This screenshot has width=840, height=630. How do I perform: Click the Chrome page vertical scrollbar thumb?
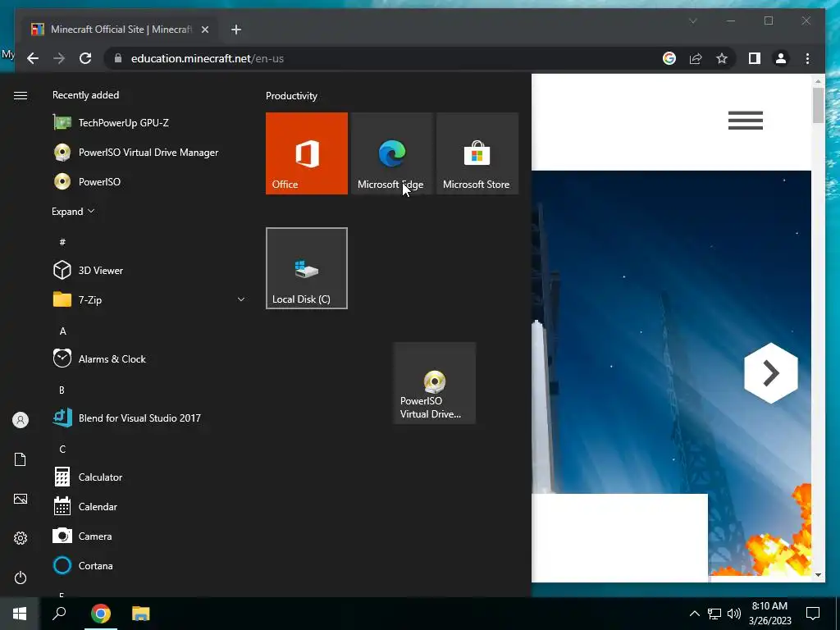(x=818, y=105)
